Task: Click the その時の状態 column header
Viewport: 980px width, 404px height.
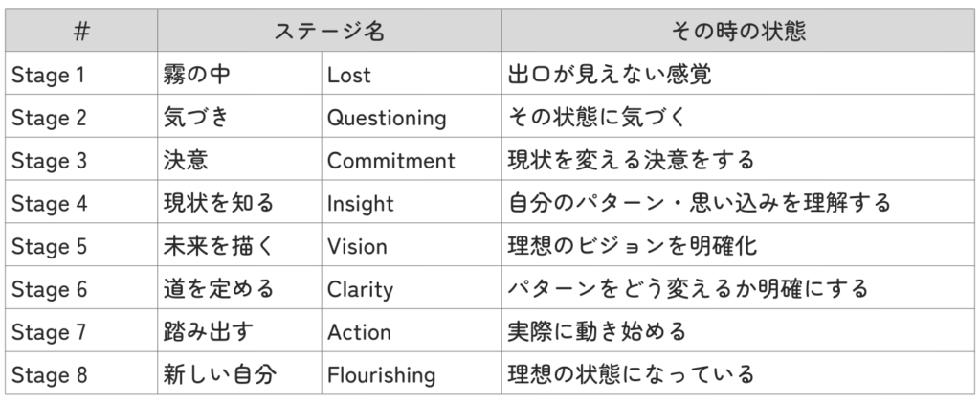Action: [737, 31]
